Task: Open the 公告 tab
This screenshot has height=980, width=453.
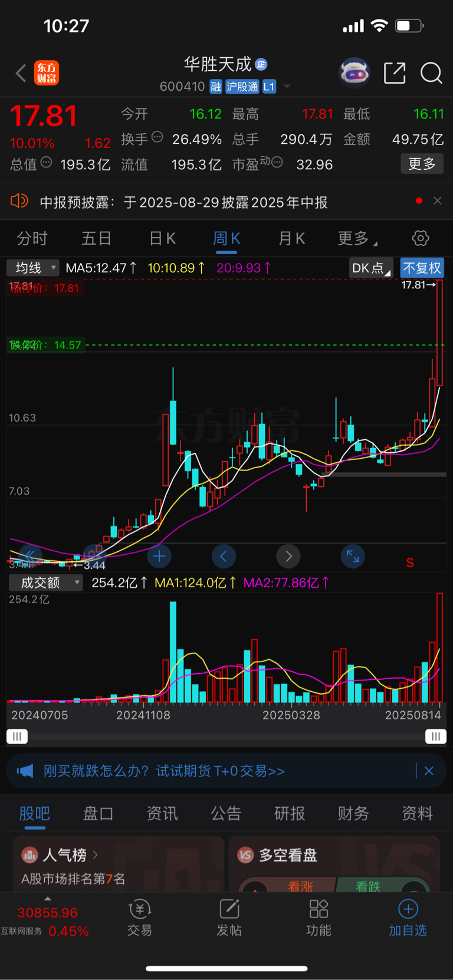Action: pyautogui.click(x=226, y=814)
